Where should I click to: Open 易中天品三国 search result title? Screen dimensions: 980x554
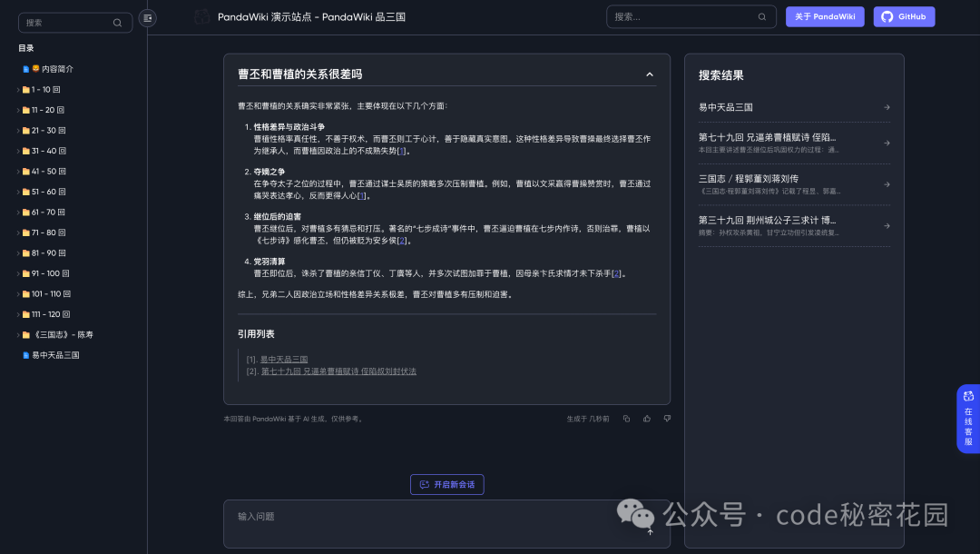click(726, 107)
